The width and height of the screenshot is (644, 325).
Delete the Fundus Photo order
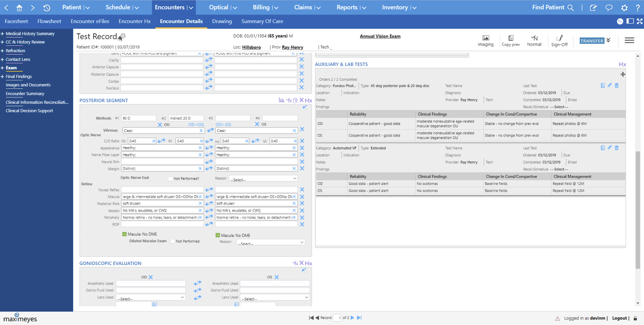(617, 86)
